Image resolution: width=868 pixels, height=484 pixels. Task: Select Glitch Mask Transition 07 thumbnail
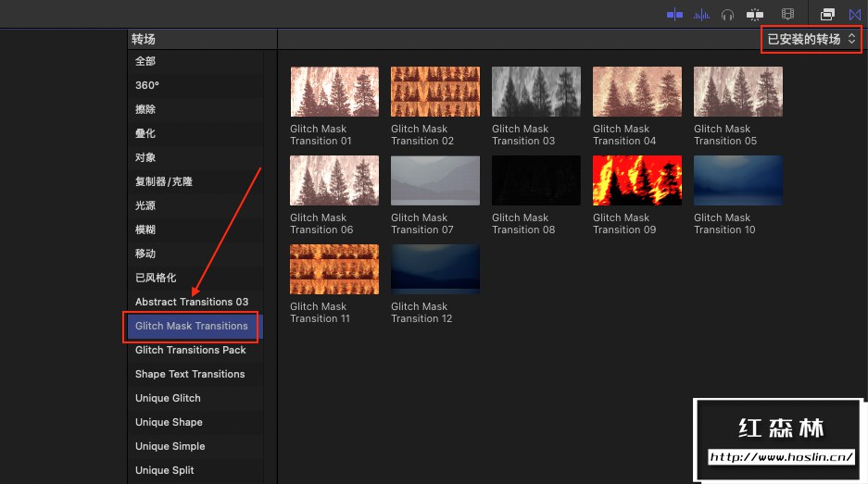pos(435,180)
